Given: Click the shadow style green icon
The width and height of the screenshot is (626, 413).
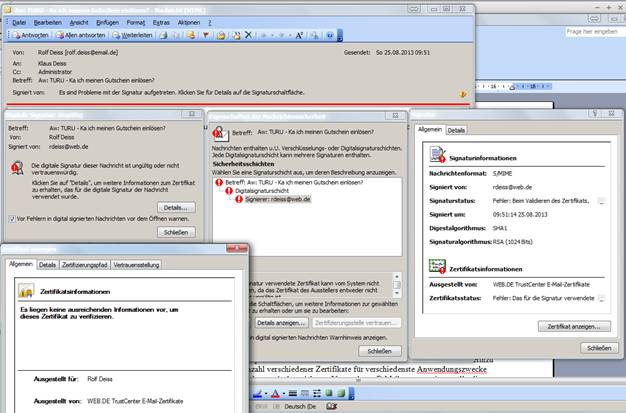Looking at the screenshot, I should tap(329, 394).
